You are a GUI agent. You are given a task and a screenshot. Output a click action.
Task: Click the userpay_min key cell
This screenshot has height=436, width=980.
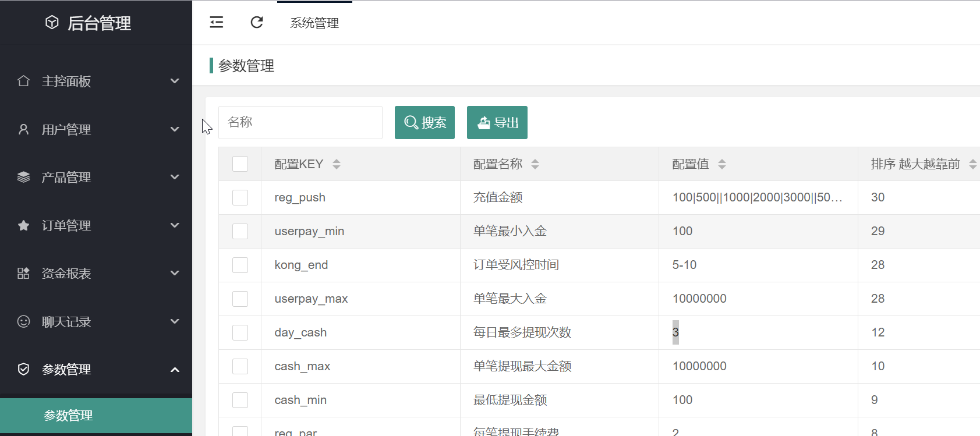pos(360,231)
